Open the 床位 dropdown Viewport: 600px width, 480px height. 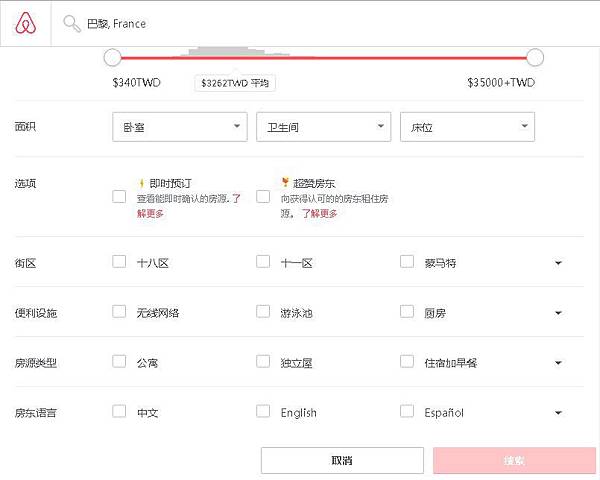click(467, 127)
